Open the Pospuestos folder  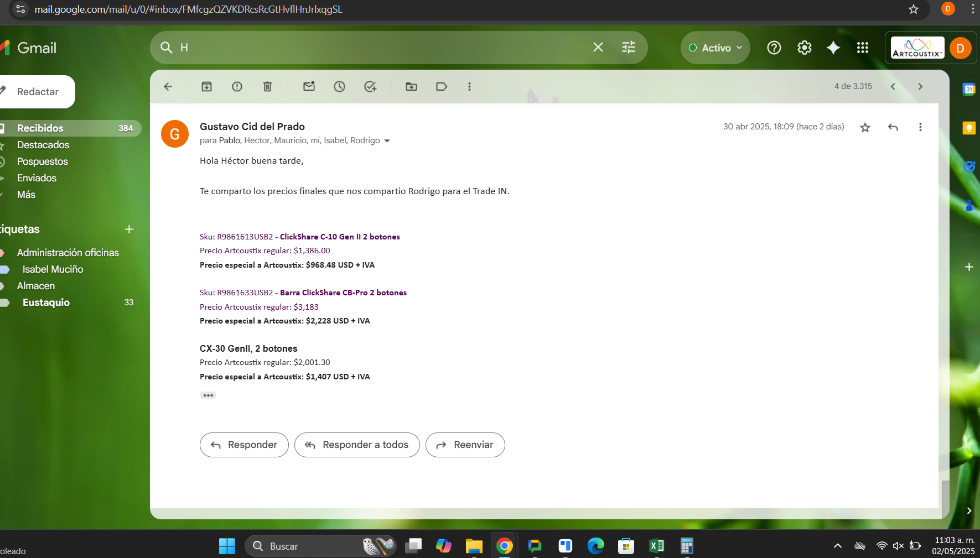(43, 161)
